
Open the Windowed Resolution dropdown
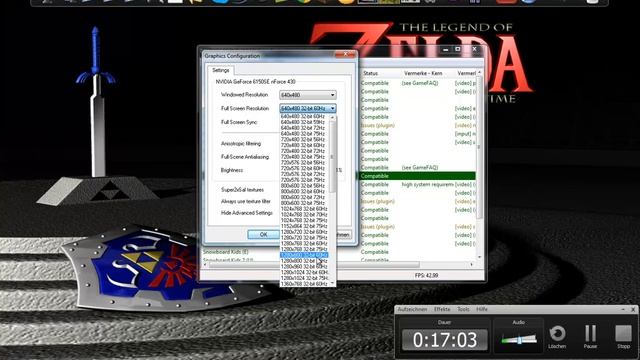[308, 95]
